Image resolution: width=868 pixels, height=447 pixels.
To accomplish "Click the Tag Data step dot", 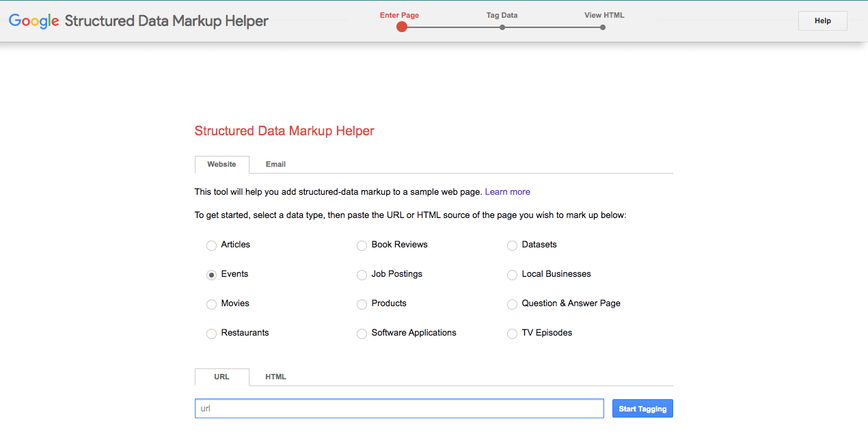I will click(502, 27).
